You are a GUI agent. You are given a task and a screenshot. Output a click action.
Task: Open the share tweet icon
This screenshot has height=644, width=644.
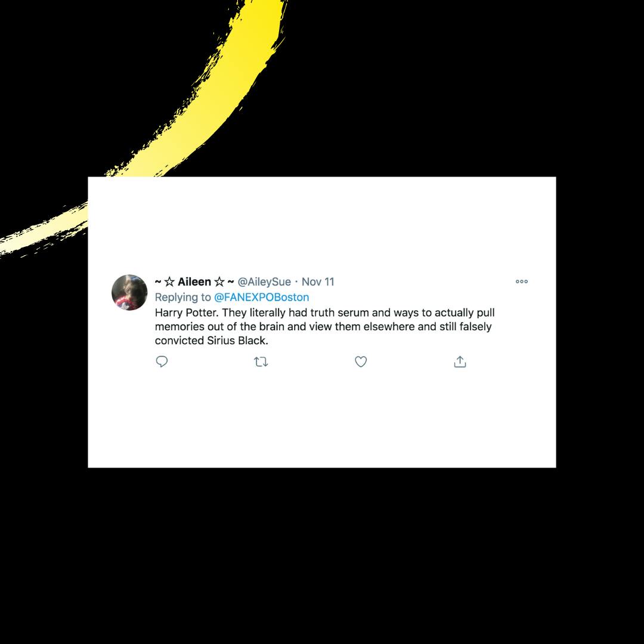tap(460, 361)
